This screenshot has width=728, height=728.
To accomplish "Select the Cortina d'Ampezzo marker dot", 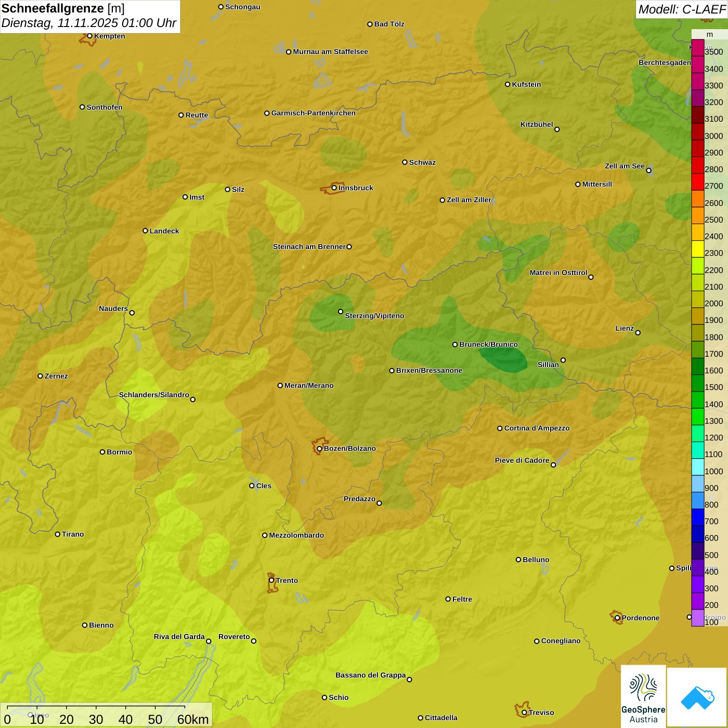I will (500, 428).
